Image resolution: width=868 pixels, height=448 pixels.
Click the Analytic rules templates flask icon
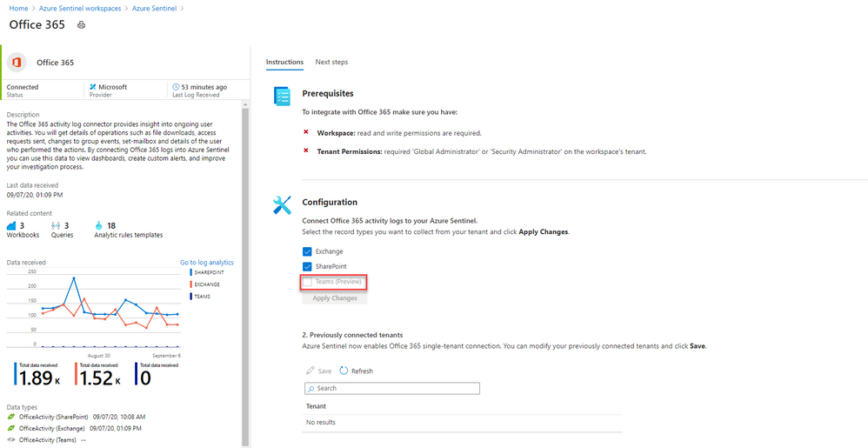99,226
